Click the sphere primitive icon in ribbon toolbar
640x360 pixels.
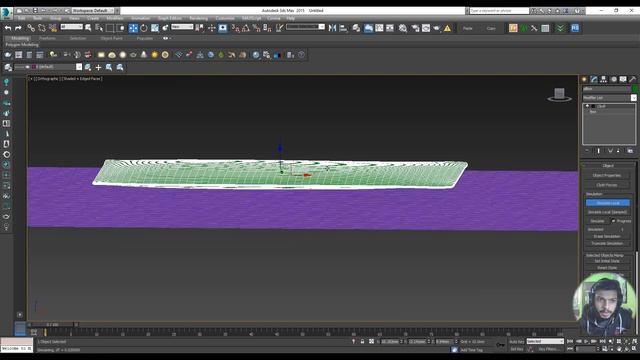pyautogui.click(x=122, y=55)
